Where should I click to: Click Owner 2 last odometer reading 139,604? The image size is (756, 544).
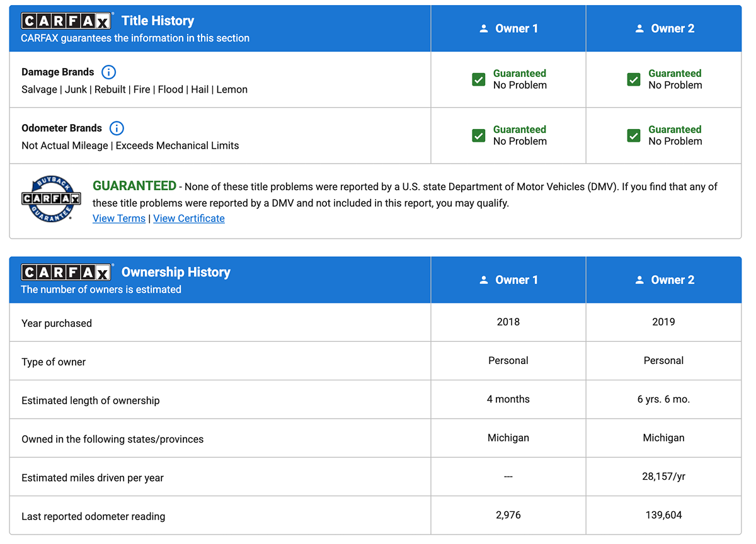(x=663, y=515)
